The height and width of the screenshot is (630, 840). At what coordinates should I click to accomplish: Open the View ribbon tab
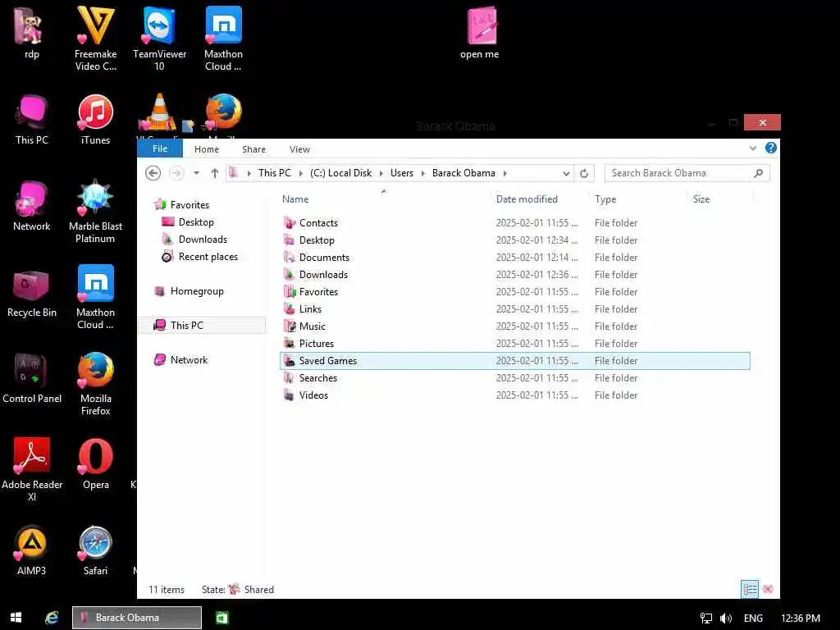point(299,149)
